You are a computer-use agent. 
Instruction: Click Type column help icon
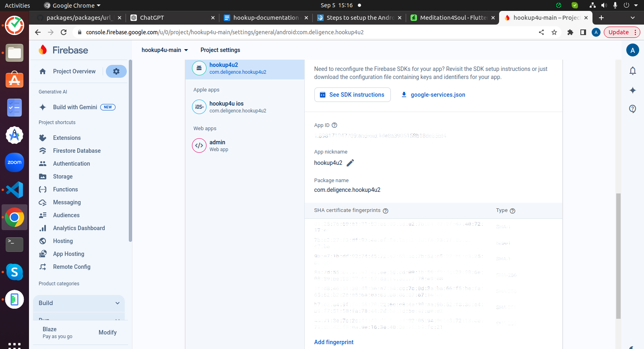[x=512, y=211]
